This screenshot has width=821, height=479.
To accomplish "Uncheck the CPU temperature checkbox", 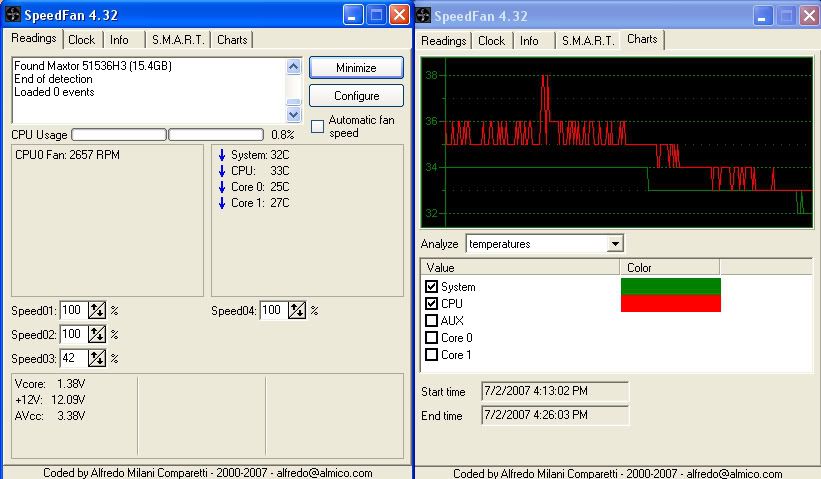I will (431, 303).
